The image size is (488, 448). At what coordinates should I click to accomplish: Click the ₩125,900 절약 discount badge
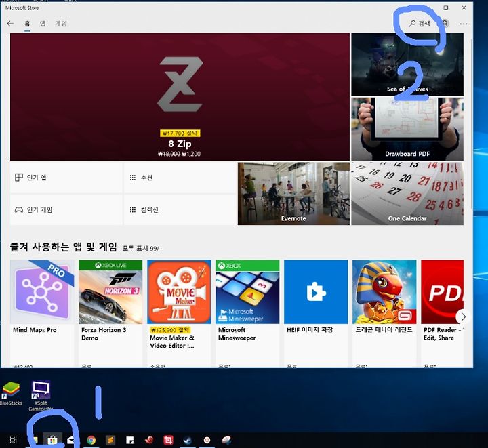[170, 330]
